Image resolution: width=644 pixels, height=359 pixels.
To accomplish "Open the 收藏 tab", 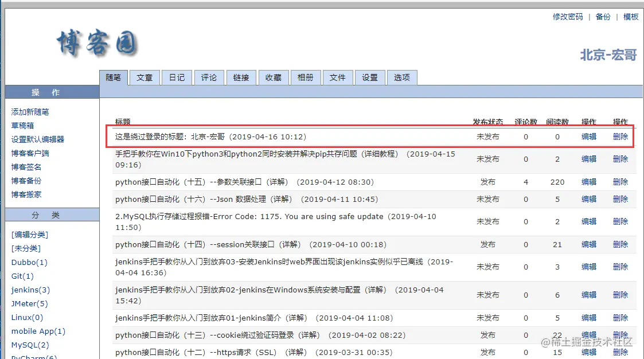I will coord(273,77).
